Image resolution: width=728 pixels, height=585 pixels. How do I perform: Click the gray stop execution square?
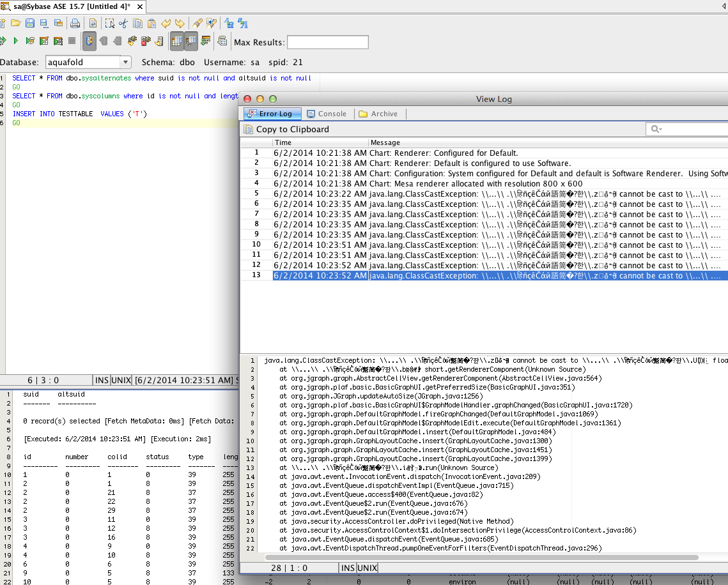click(72, 41)
